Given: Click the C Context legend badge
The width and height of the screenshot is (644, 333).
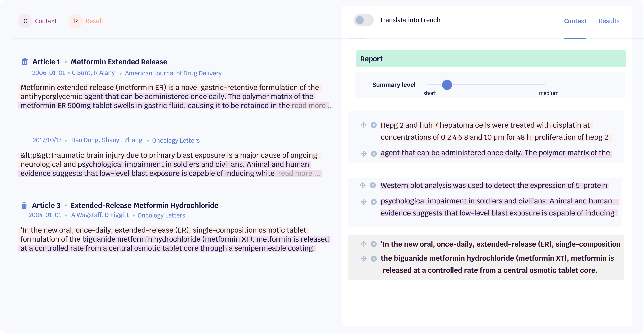Looking at the screenshot, I should point(25,21).
